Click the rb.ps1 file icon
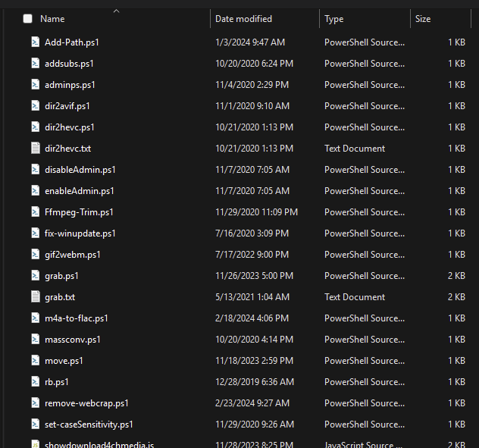Screen dimensions: 479x448 (36, 382)
